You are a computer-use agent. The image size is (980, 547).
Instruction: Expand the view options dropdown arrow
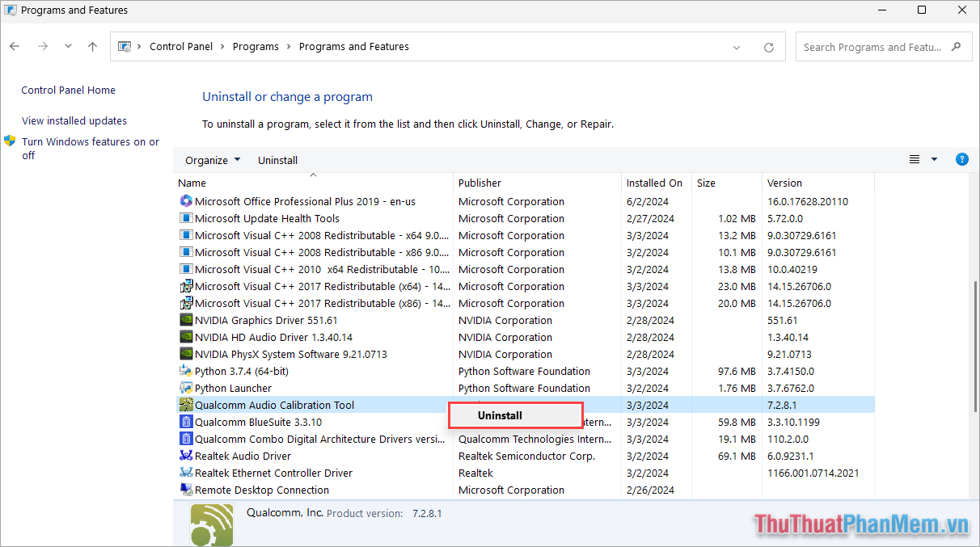934,160
